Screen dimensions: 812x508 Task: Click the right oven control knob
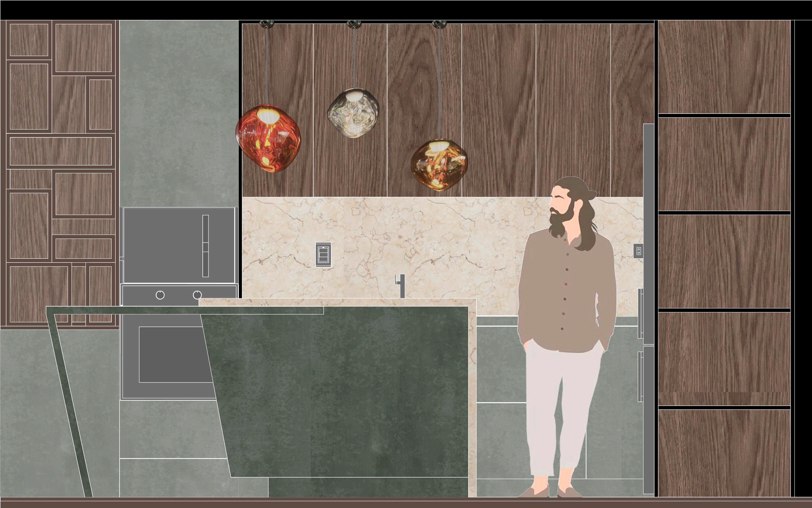click(x=197, y=295)
